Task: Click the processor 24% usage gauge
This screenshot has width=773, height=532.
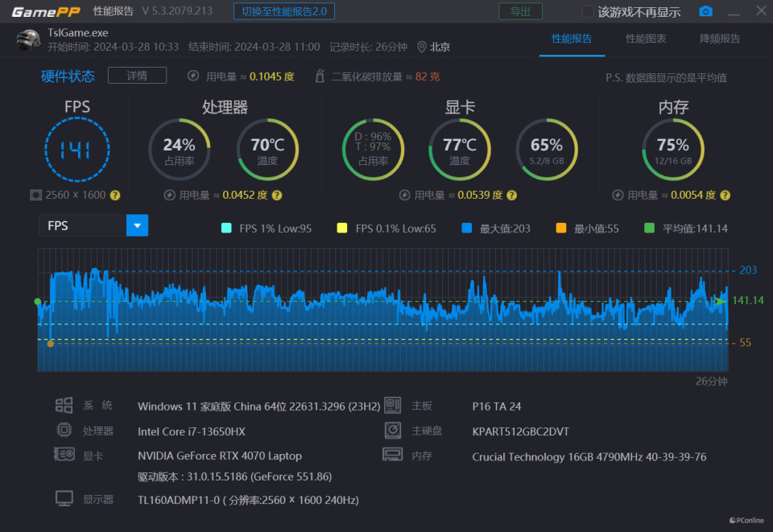Action: tap(180, 149)
